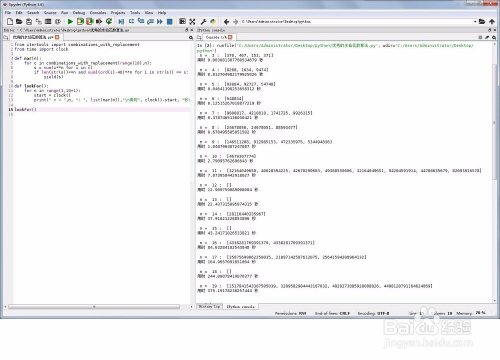500x360 pixels.
Task: Click the Maximize current pane icon
Action: coord(182,22)
